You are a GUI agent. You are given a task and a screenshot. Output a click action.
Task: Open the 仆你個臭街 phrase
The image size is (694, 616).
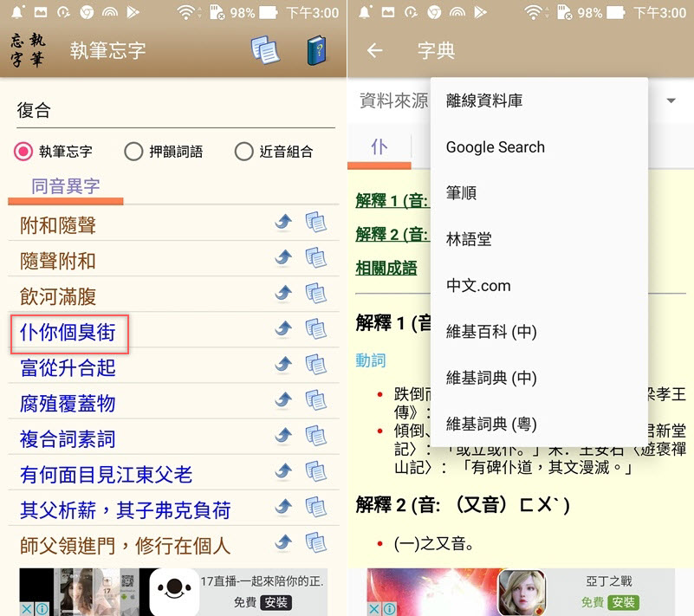[68, 333]
